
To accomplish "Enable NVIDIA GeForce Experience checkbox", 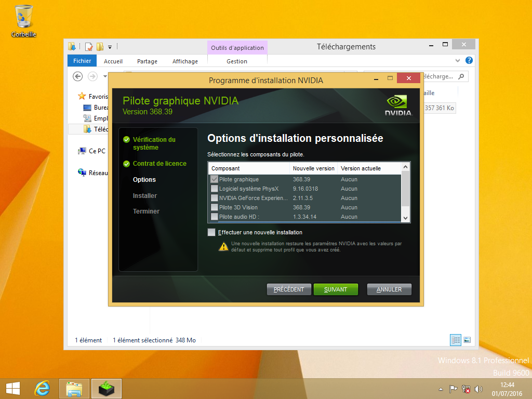I will 214,198.
